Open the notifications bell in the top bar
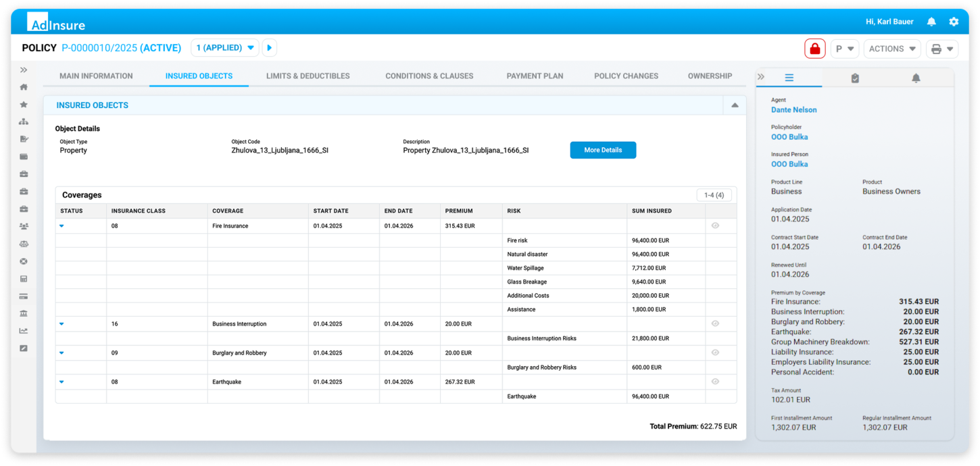 (931, 21)
